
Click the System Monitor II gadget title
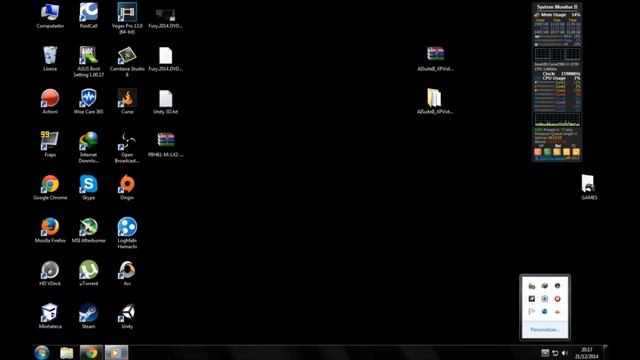click(x=557, y=7)
